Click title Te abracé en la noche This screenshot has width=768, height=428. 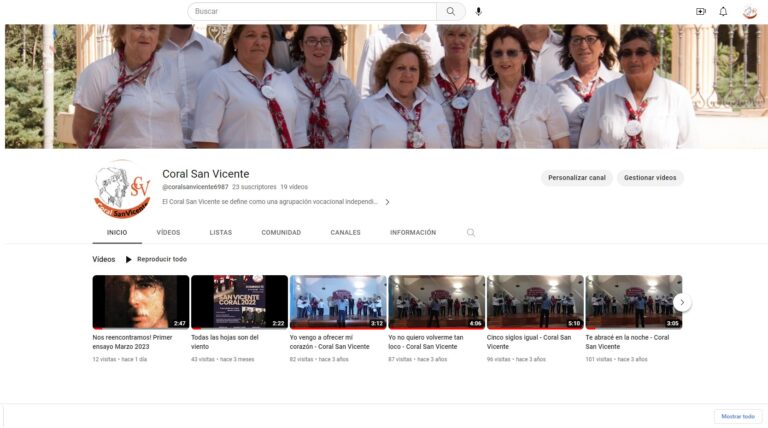627,342
